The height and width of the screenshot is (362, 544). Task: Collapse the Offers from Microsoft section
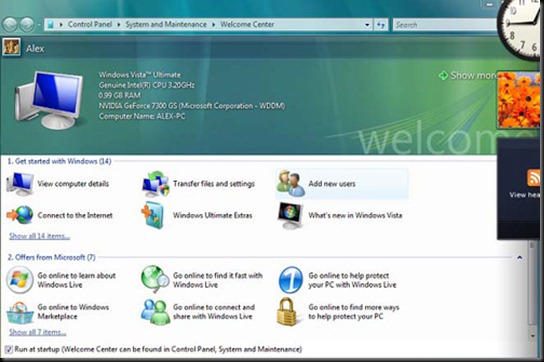519,257
